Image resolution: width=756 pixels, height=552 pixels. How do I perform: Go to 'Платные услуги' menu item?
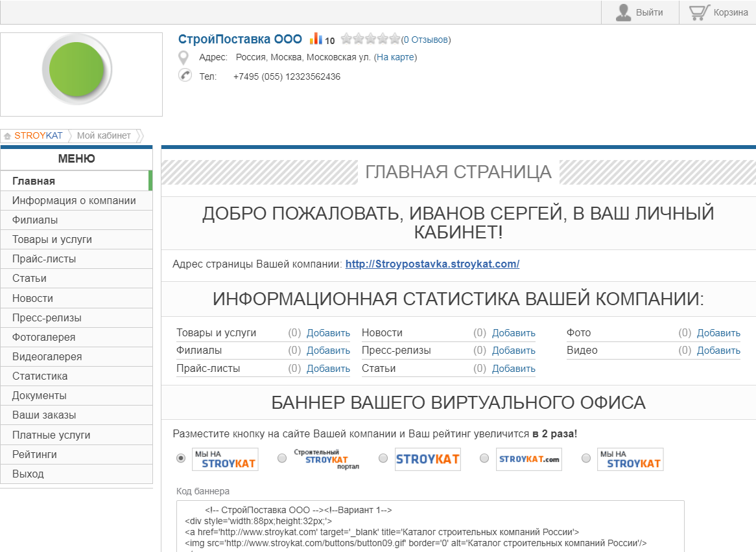click(51, 435)
